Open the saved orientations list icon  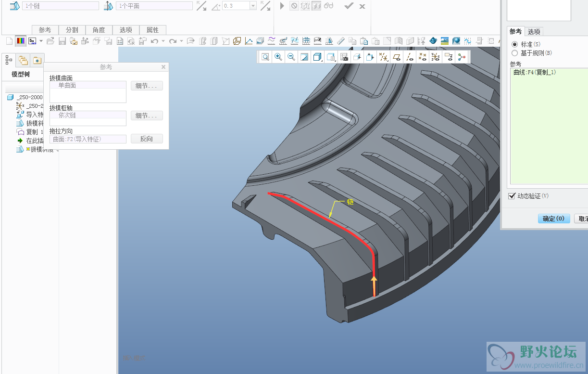[x=331, y=57]
